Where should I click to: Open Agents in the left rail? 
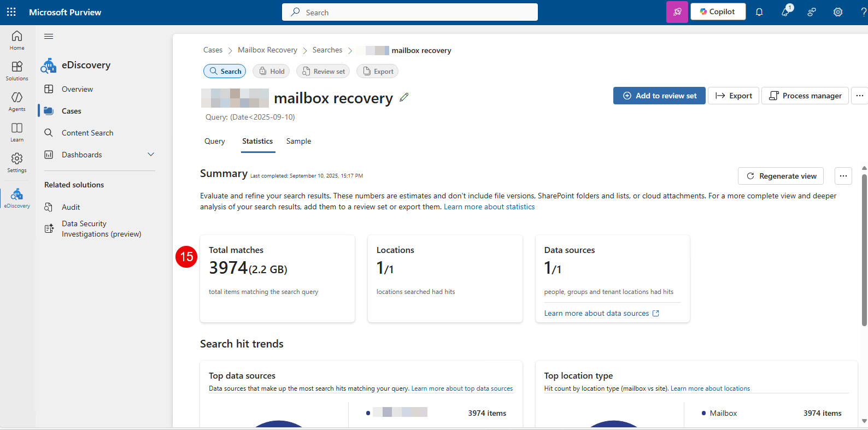[17, 101]
